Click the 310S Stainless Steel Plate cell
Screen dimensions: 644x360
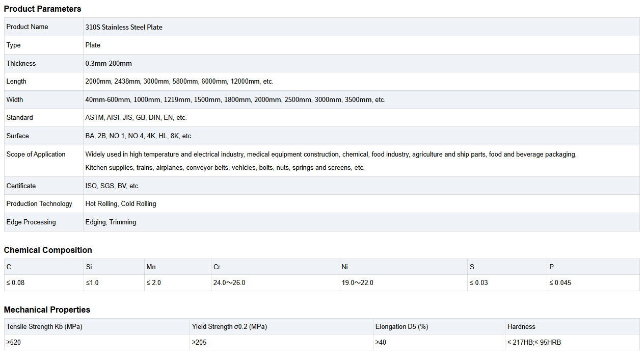124,27
